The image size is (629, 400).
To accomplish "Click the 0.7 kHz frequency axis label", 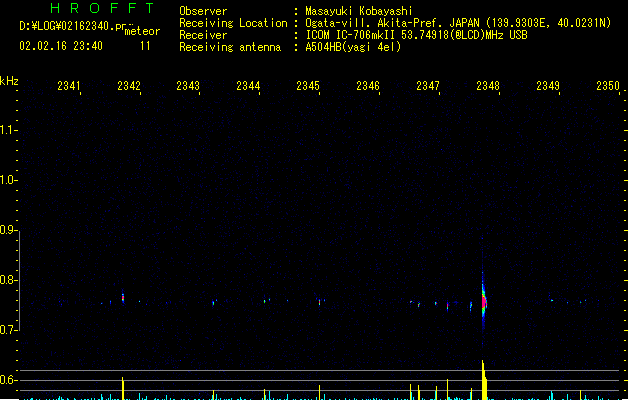I will [8, 330].
